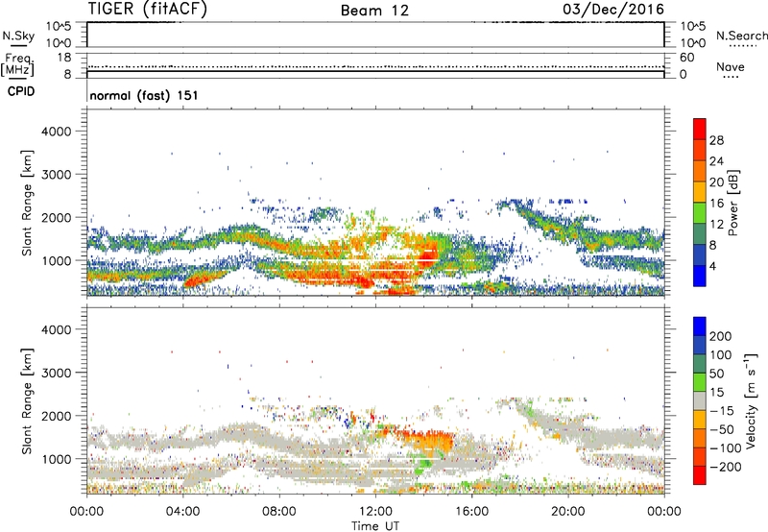This screenshot has height=532, width=768.
Task: Pick the gray −15 to 15 Velocity segment
Action: [x=700, y=400]
